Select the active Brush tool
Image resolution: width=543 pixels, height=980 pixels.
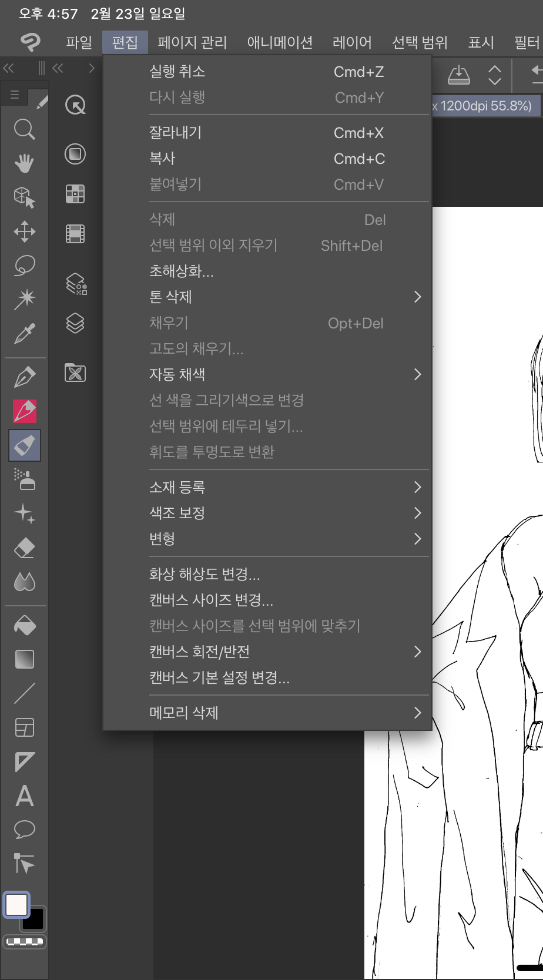click(24, 445)
